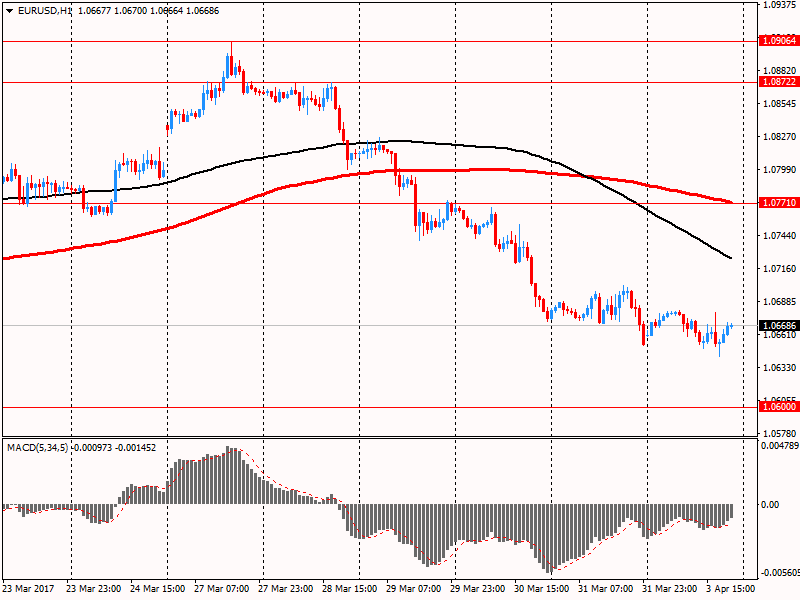
Task: Click the 3 Apr 15:00 time label
Action: (x=731, y=589)
